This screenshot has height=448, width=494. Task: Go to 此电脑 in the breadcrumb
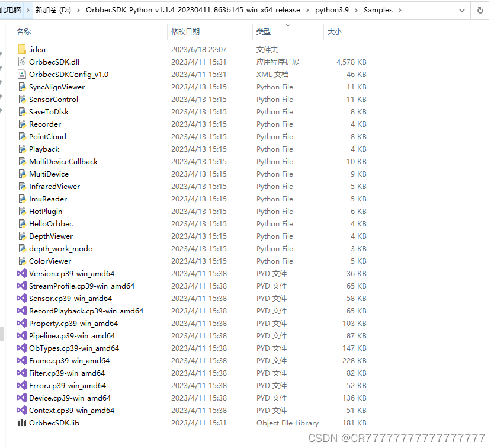coord(11,9)
